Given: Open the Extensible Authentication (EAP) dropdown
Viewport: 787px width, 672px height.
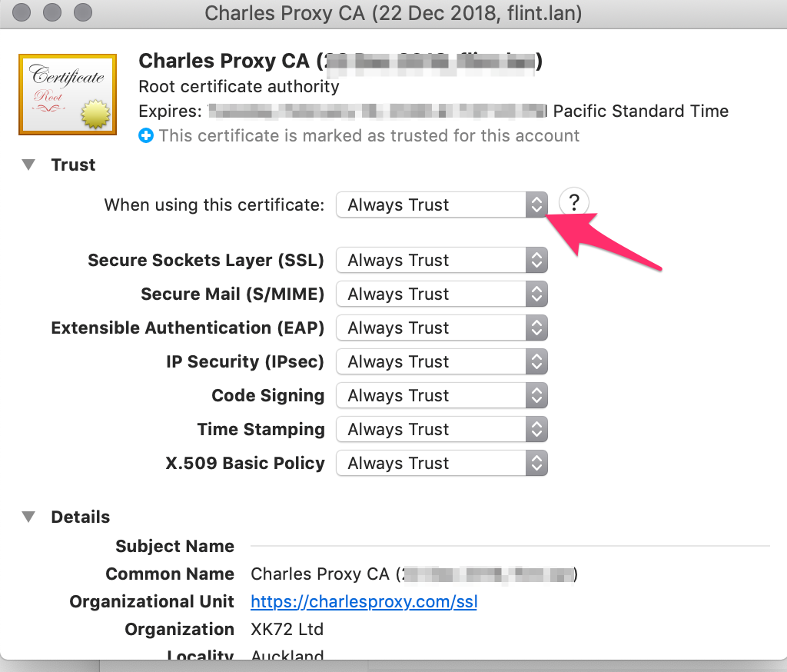Looking at the screenshot, I should (442, 328).
